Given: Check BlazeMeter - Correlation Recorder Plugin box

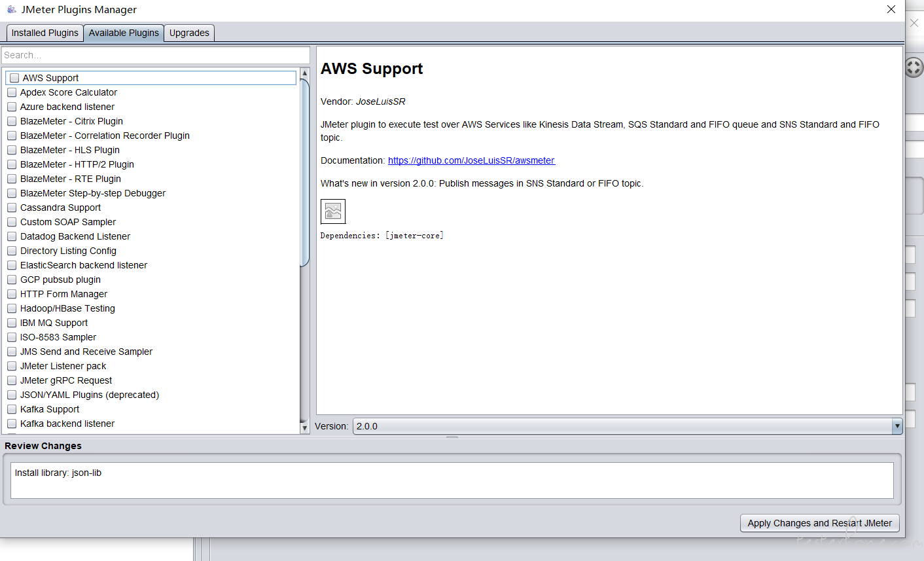Looking at the screenshot, I should coord(12,136).
